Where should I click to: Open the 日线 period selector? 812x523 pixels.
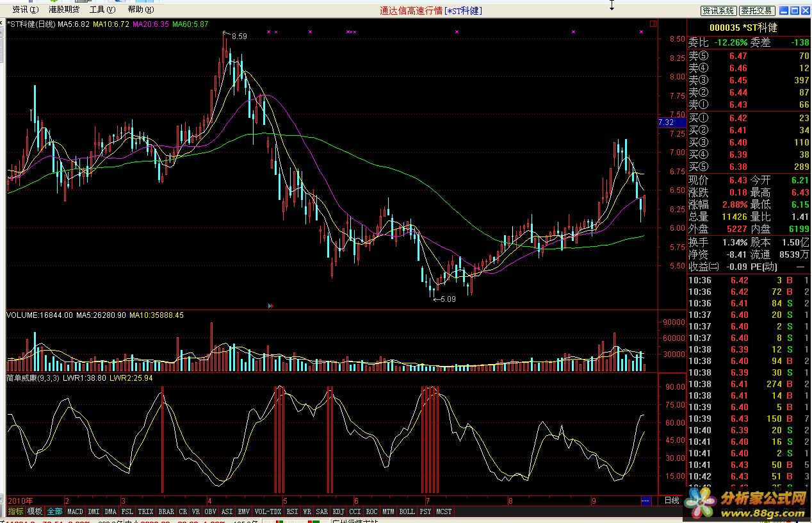pyautogui.click(x=672, y=500)
